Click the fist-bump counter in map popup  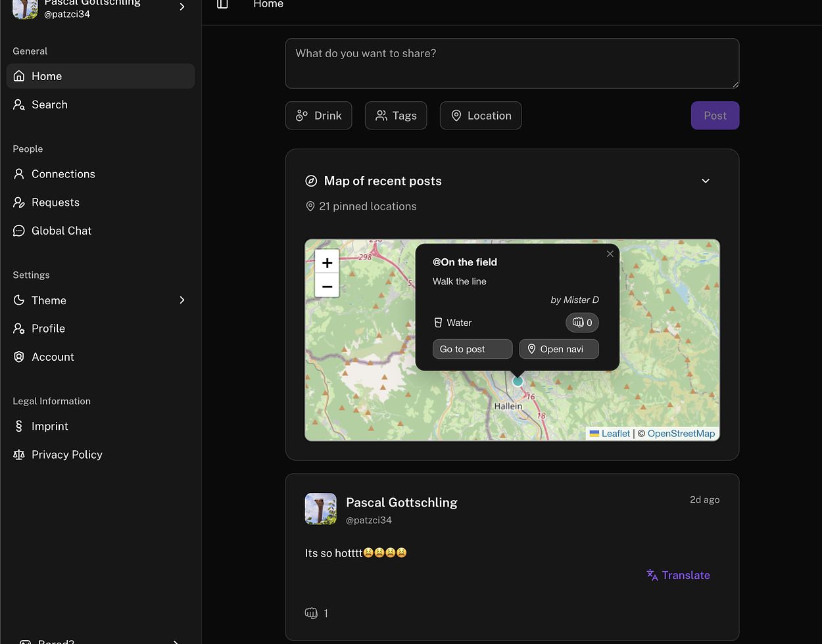pyautogui.click(x=582, y=323)
